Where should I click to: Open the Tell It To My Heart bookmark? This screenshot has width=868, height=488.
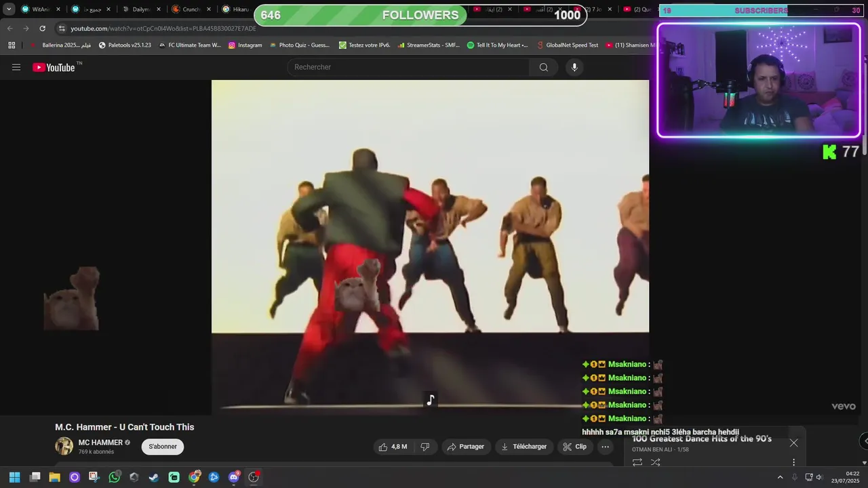click(x=497, y=45)
